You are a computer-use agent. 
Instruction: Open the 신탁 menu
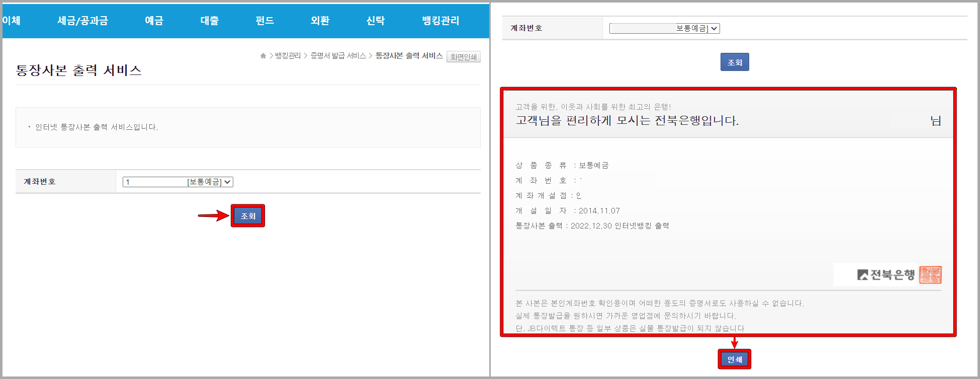(x=375, y=21)
